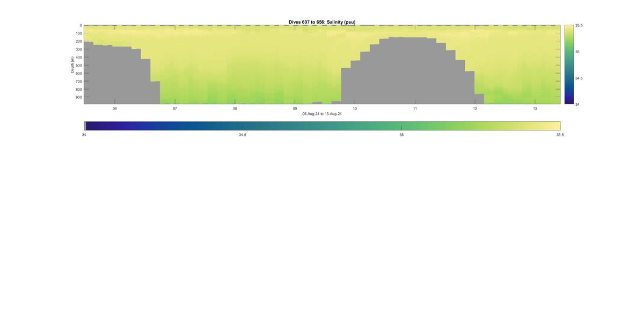Click the horizontal colorbar's right-end label '35.5'
644x334 pixels.
(560, 135)
